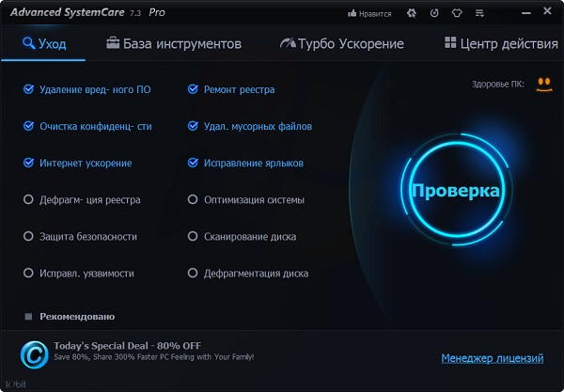Open the skin changer shirt icon

[457, 14]
